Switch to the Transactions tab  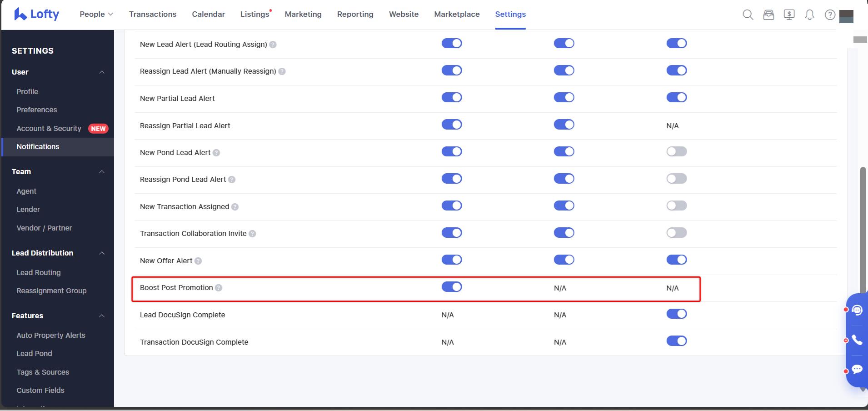153,15
